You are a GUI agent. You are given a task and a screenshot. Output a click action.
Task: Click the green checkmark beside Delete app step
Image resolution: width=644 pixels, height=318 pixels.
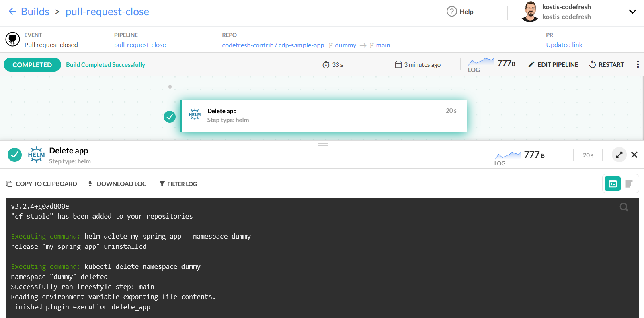tap(170, 117)
